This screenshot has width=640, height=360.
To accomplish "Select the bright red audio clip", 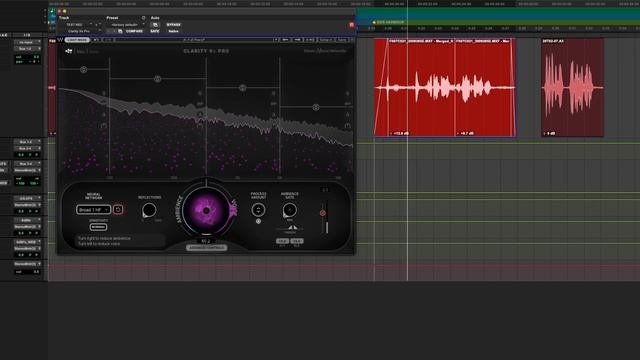I will tap(445, 87).
